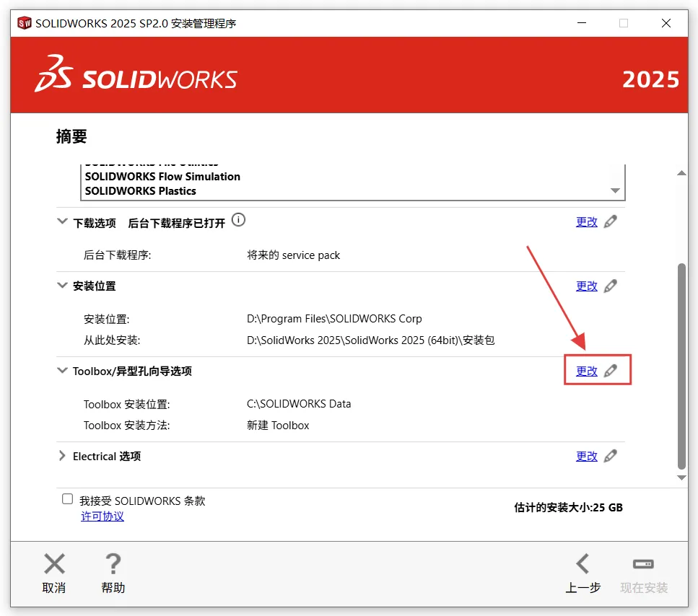Click the pencil icon beside 下载选项 更改

[x=611, y=221]
